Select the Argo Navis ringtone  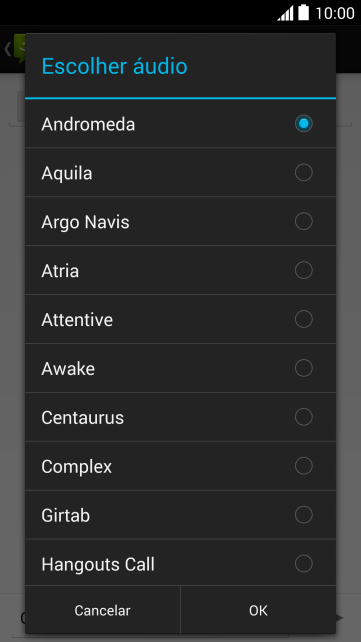[180, 222]
